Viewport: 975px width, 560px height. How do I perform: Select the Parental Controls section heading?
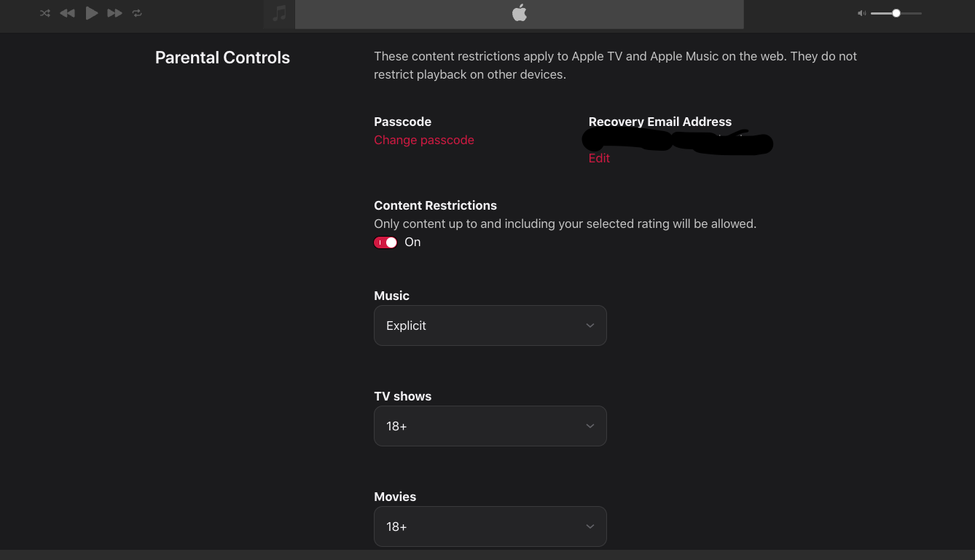coord(222,58)
